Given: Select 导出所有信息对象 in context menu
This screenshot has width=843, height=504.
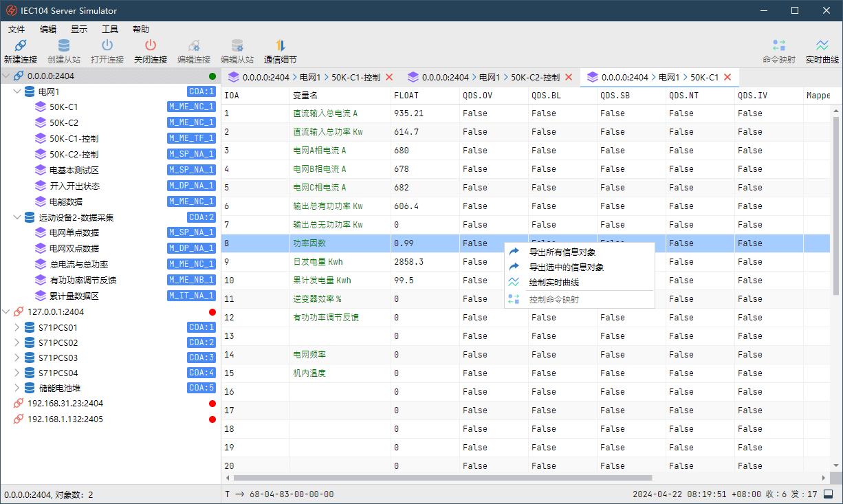Looking at the screenshot, I should click(562, 252).
